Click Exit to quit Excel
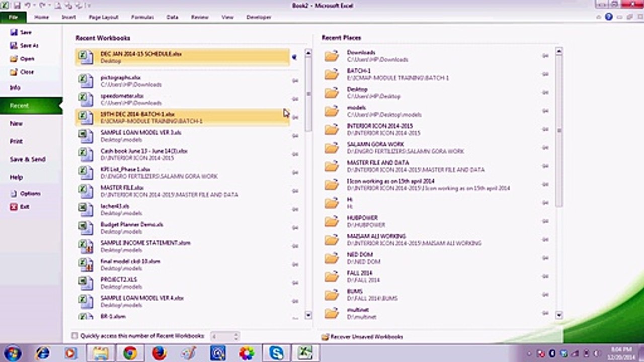644x362 pixels. [x=20, y=207]
